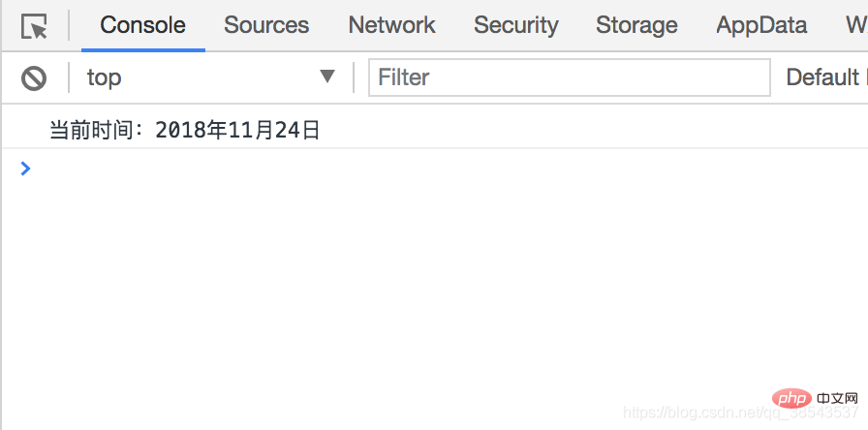Click the 2018年11月24日 date in the log
This screenshot has height=430, width=868.
point(237,131)
